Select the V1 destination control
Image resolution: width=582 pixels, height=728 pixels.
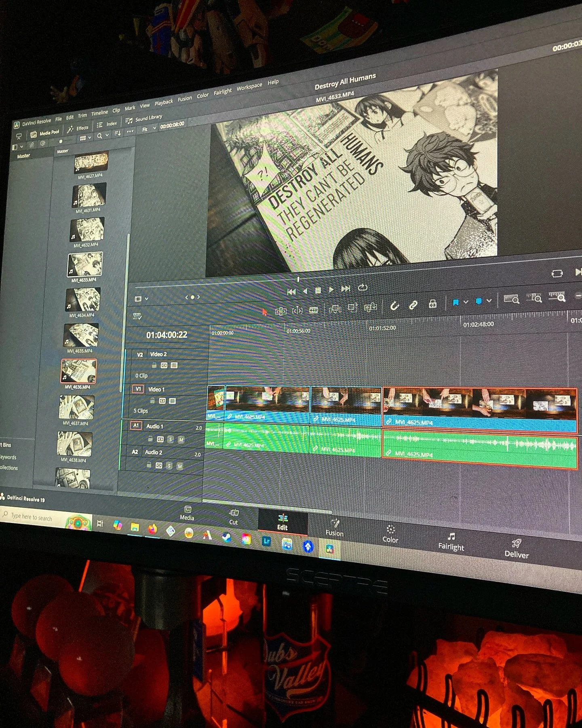(x=138, y=389)
